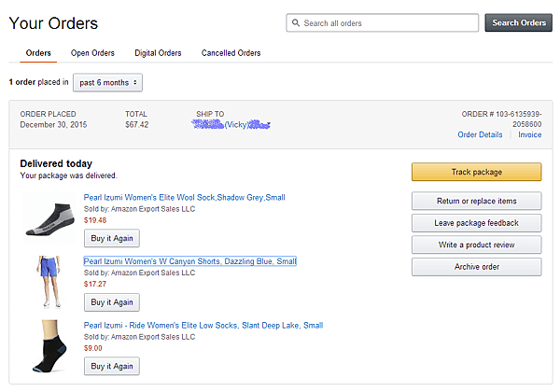This screenshot has width=560, height=392.
Task: Open the Invoice link
Action: [529, 134]
